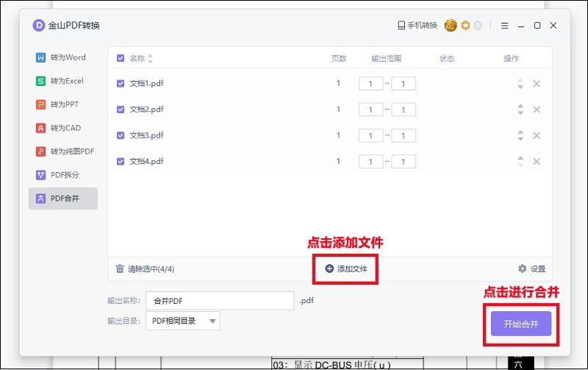Maximize the 金山PDF转换 window
This screenshot has height=370, width=588.
[x=537, y=25]
